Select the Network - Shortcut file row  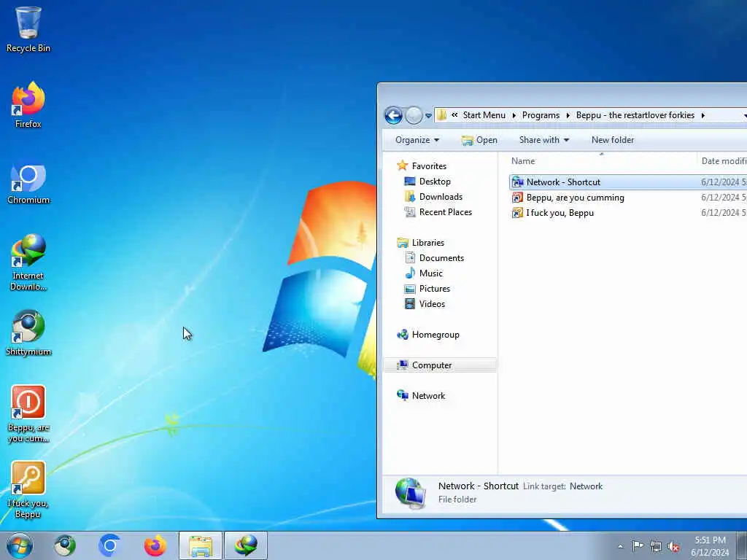(628, 182)
